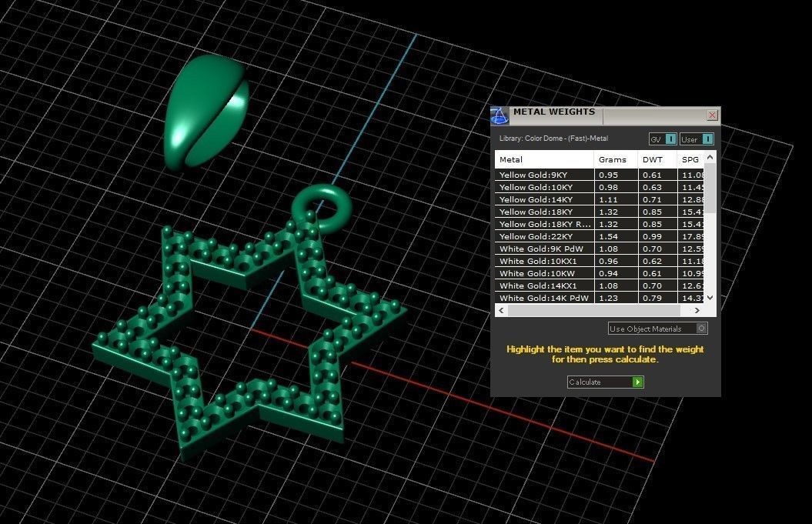This screenshot has width=812, height=524.
Task: Click the 0.62 DWT value for 10KX1
Action: click(x=652, y=261)
